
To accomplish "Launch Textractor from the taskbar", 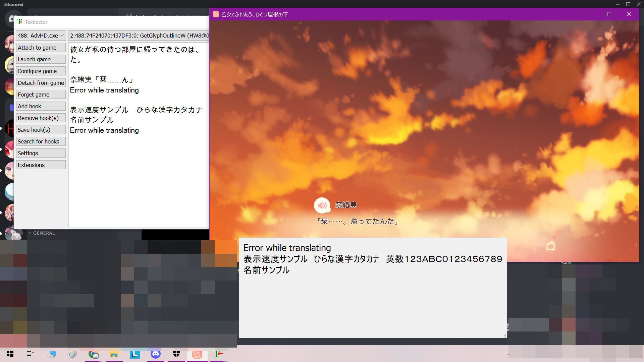I will tap(218, 354).
